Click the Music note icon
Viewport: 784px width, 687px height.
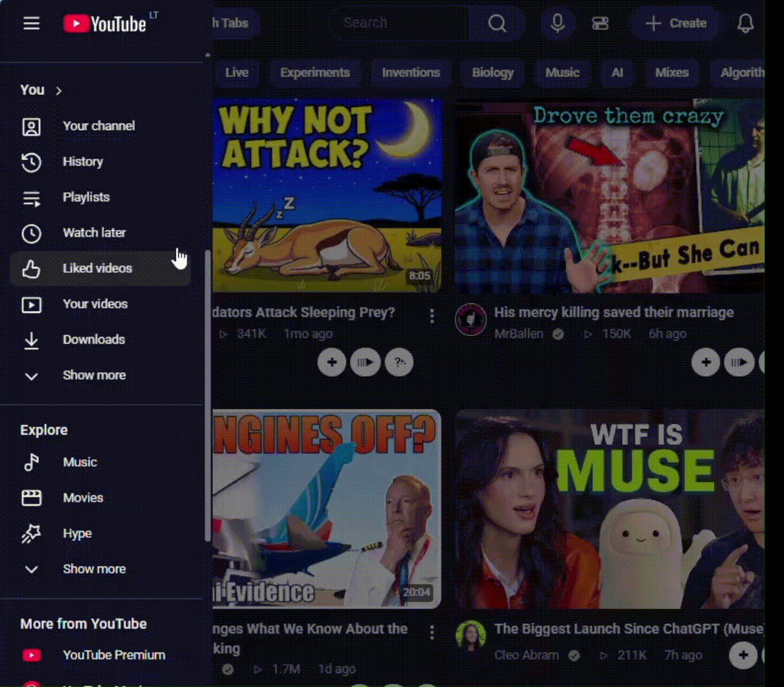click(x=31, y=462)
